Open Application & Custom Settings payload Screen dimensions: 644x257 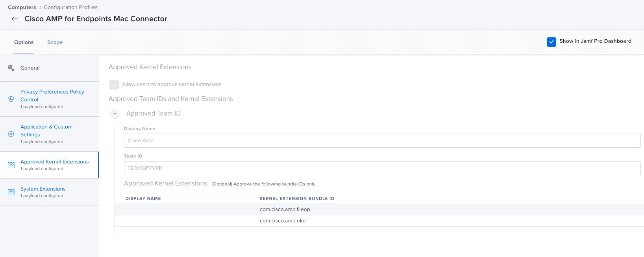click(49, 134)
